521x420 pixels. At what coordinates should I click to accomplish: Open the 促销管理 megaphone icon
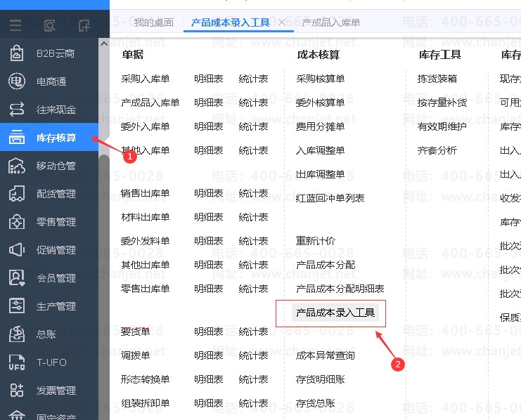pyautogui.click(x=17, y=249)
